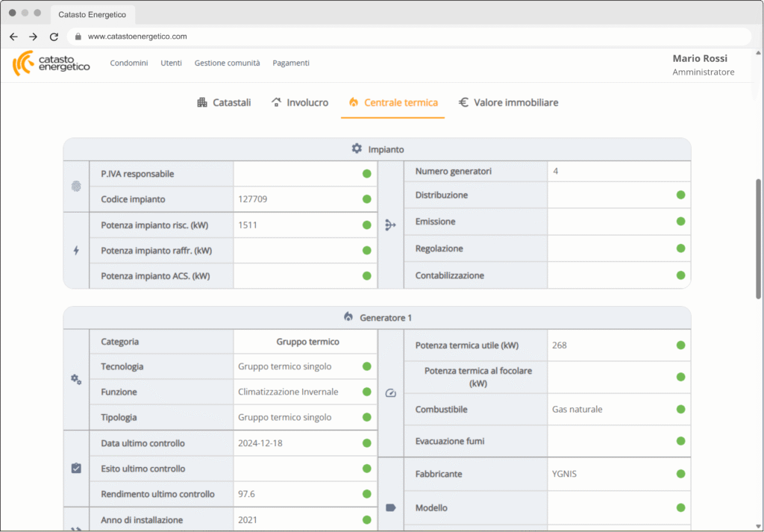This screenshot has width=764, height=532.
Task: Toggle the green status dot for Codice impianto
Action: (366, 199)
